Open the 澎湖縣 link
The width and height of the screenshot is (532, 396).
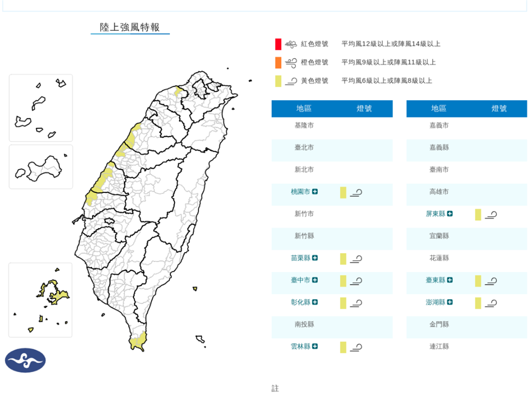(435, 302)
